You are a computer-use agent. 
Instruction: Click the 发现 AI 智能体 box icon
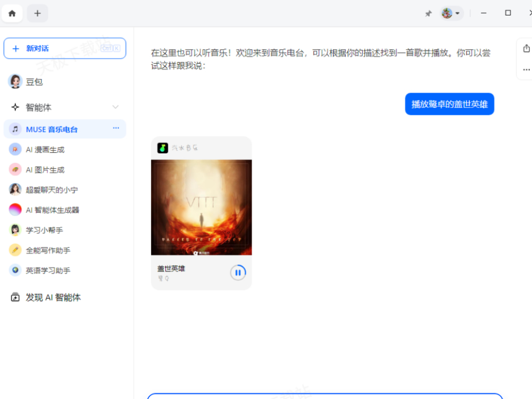point(15,297)
